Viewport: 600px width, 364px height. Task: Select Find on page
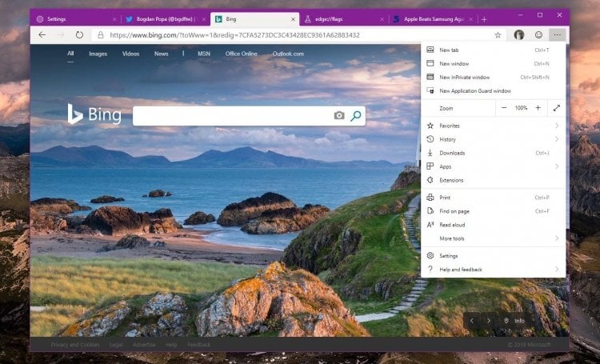point(494,211)
